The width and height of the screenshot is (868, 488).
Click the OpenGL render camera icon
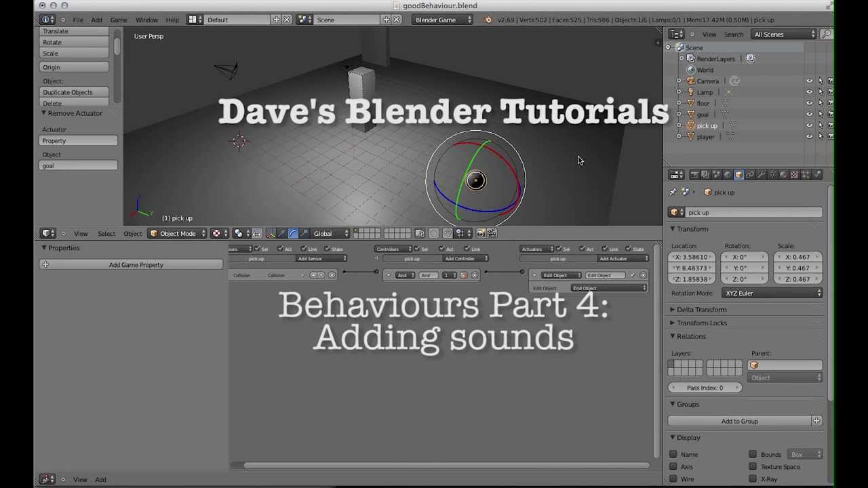coord(481,233)
